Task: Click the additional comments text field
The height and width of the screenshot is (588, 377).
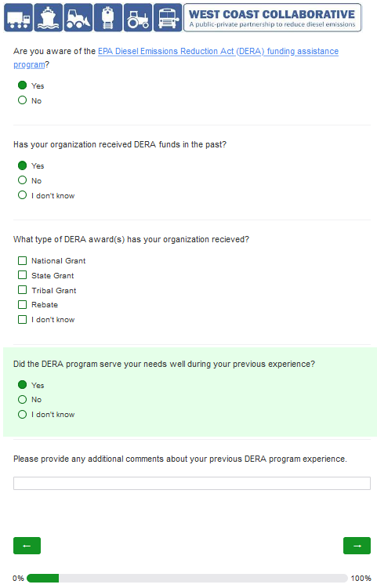Action: (x=192, y=484)
